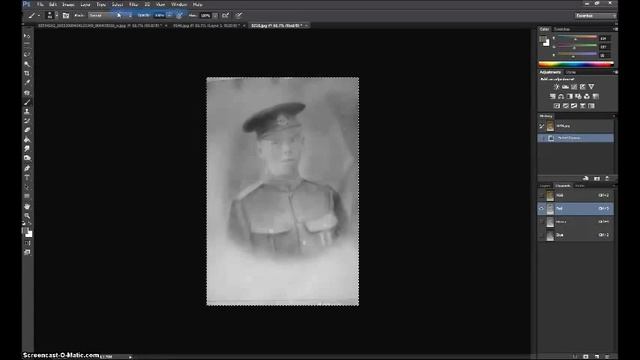
Task: Toggle pressure for size button
Action: tap(239, 16)
